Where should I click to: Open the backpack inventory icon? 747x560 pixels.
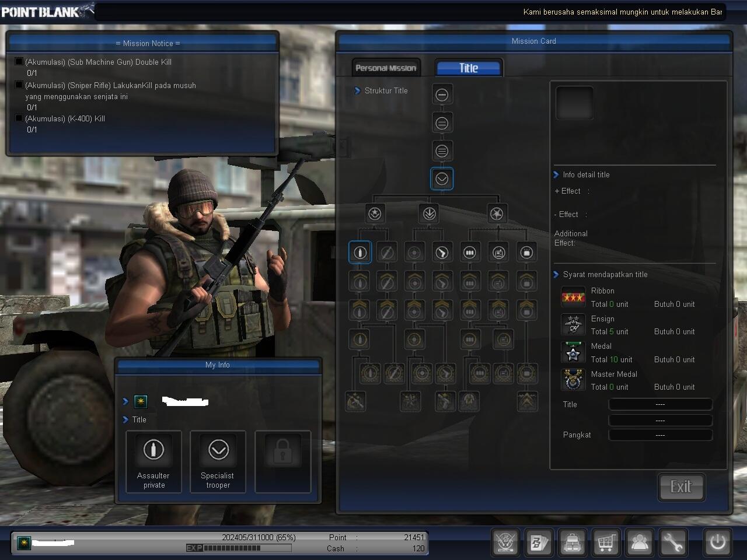pyautogui.click(x=572, y=542)
